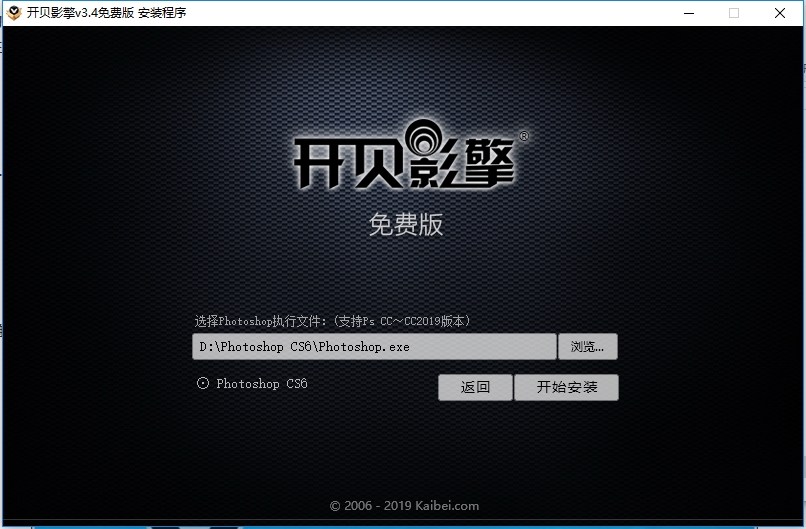Viewport: 806px width, 529px height.
Task: Close the installer window
Action: (x=780, y=13)
